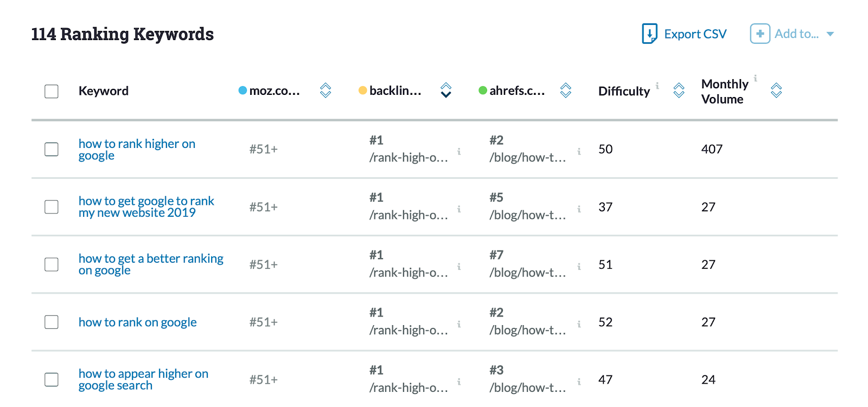This screenshot has width=868, height=407.
Task: Sort by Monthly Volume column arrows
Action: pyautogui.click(x=776, y=91)
